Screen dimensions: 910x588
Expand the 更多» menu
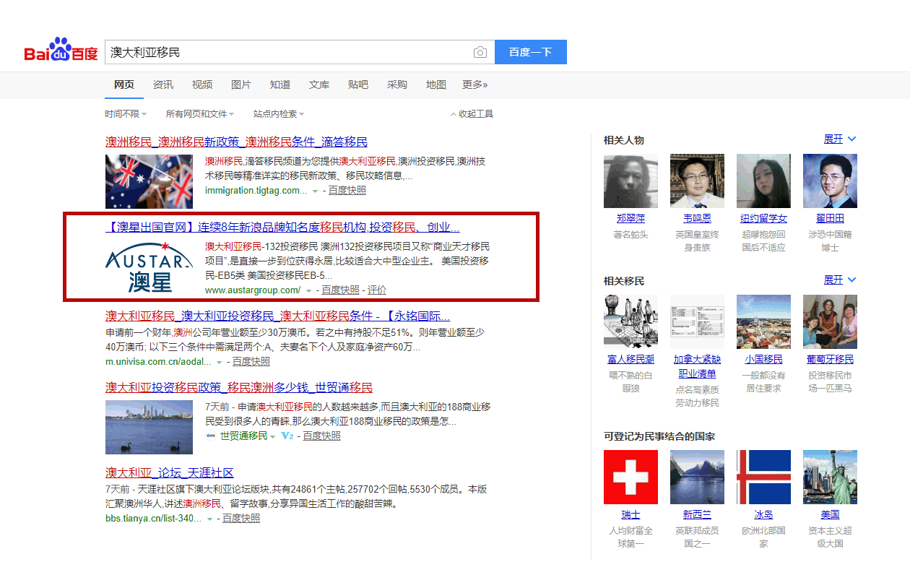[475, 85]
